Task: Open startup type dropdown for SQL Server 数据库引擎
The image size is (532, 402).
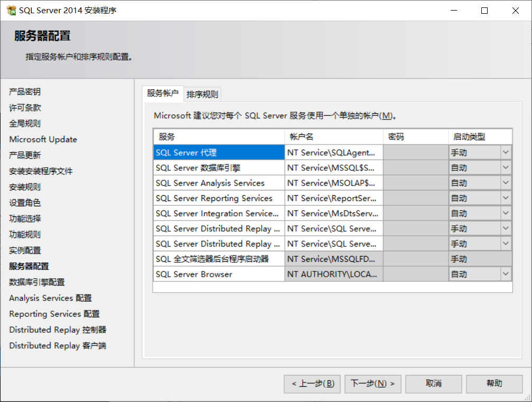Action: tap(506, 168)
